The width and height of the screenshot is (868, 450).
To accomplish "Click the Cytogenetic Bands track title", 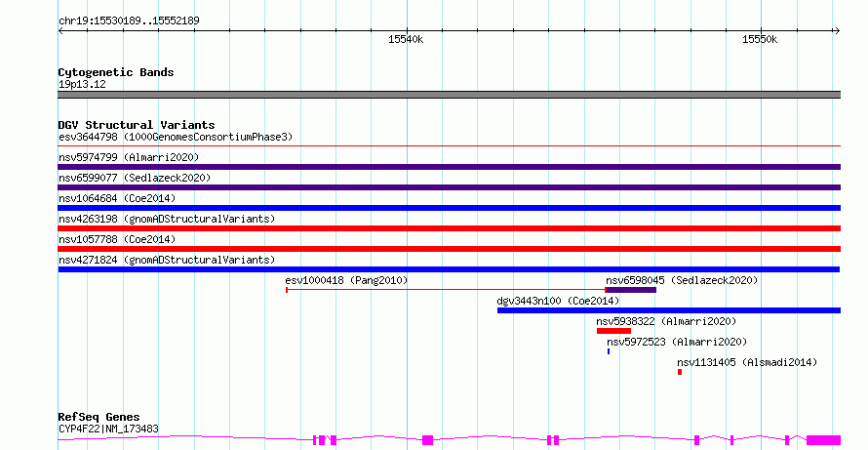I will point(116,72).
